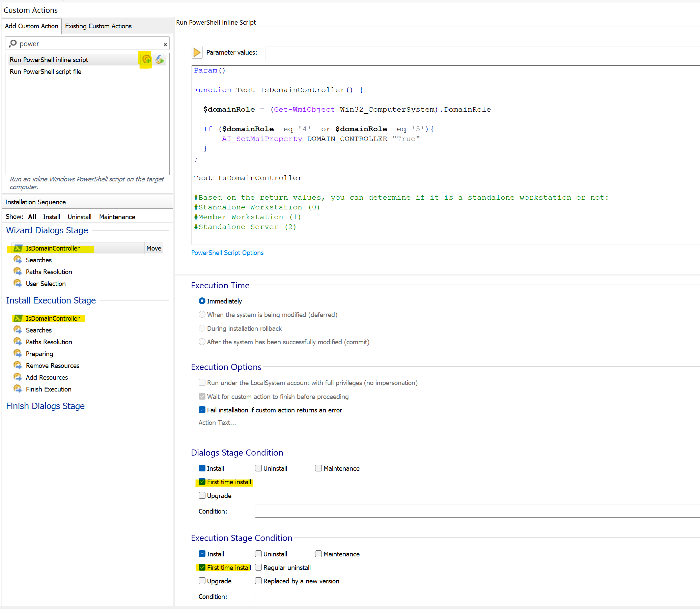Open PowerShell Script Options link
Viewport: 700px width, 609px height.
(227, 253)
